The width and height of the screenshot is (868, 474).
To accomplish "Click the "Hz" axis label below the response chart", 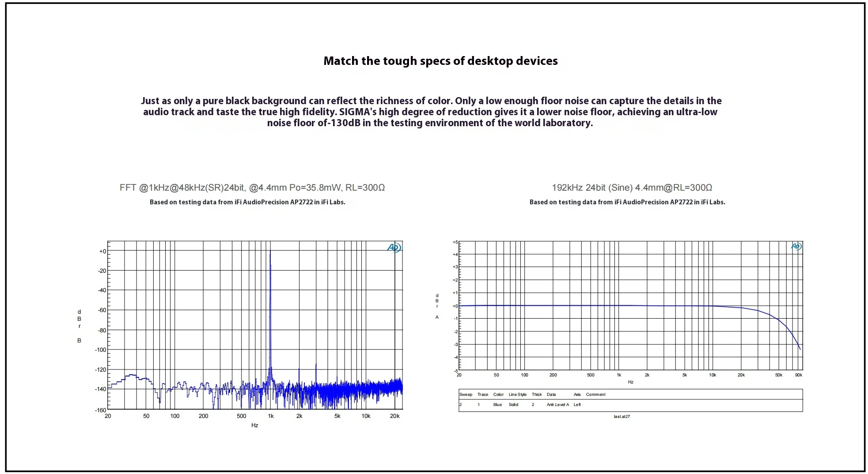I will coord(631,382).
